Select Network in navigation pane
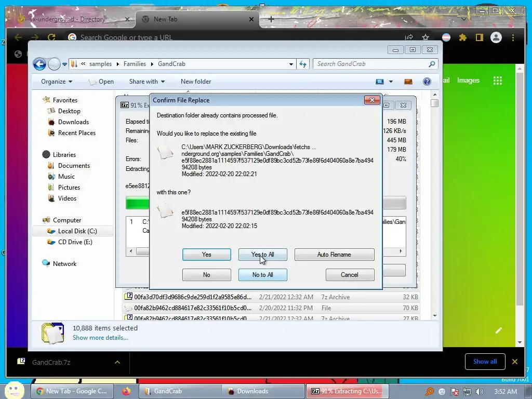 click(x=64, y=263)
